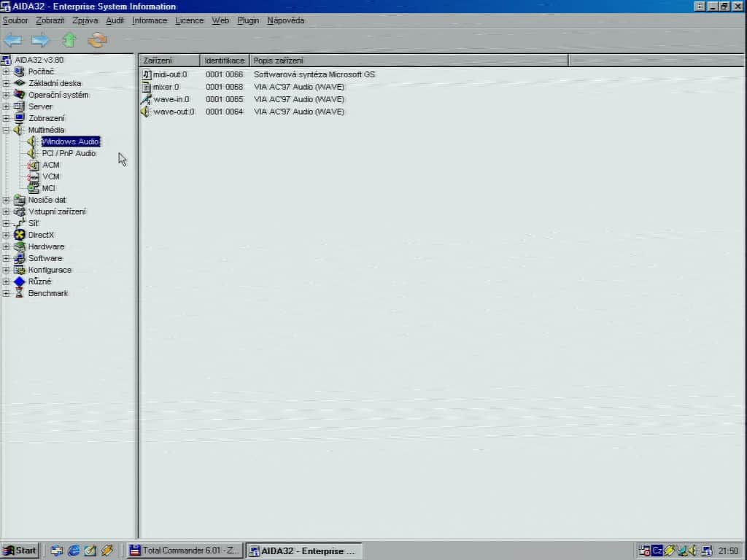The width and height of the screenshot is (747, 560).
Task: Select the ACM icon in the tree
Action: [33, 165]
